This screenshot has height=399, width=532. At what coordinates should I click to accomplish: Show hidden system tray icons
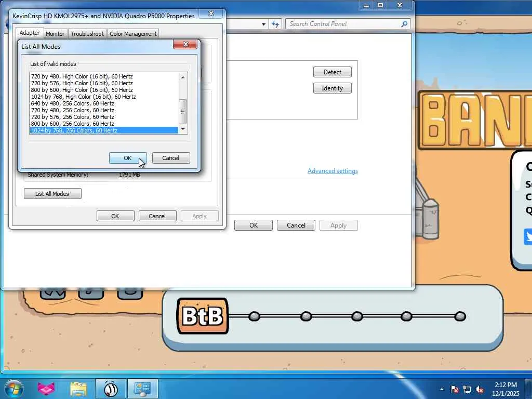click(442, 389)
